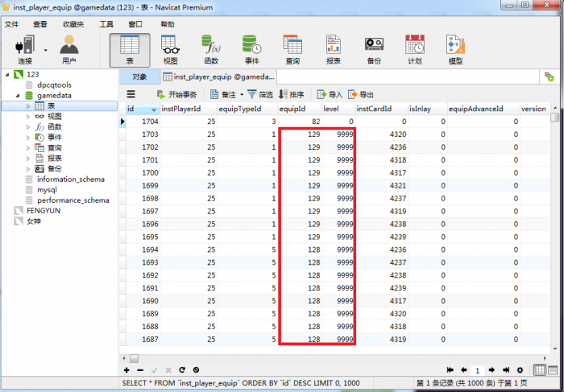
Task: Open the Tools (工具) menu
Action: pos(106,24)
